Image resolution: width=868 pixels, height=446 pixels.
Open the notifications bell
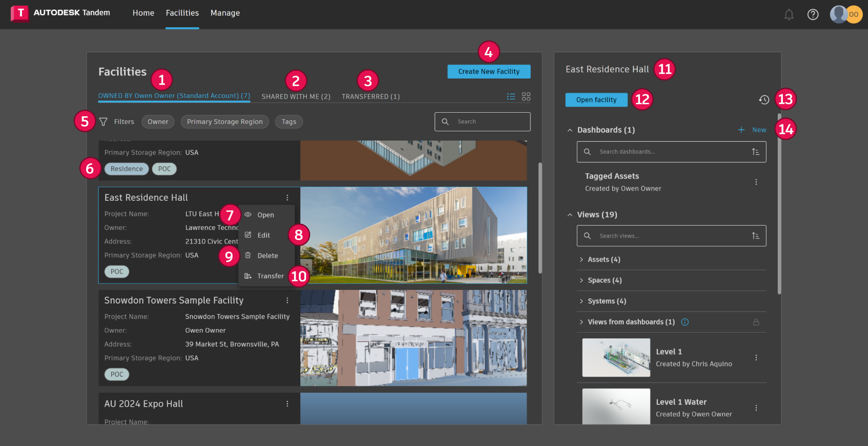tap(789, 14)
